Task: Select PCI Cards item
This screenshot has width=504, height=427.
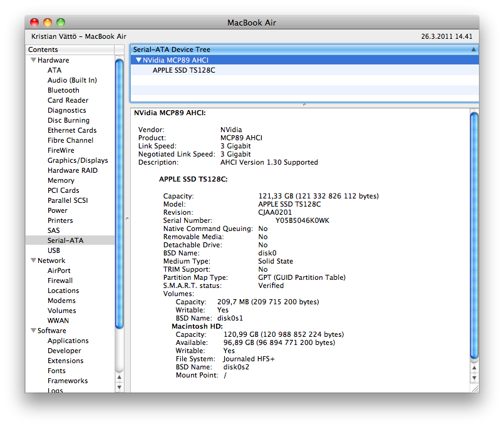Action: pyautogui.click(x=63, y=190)
